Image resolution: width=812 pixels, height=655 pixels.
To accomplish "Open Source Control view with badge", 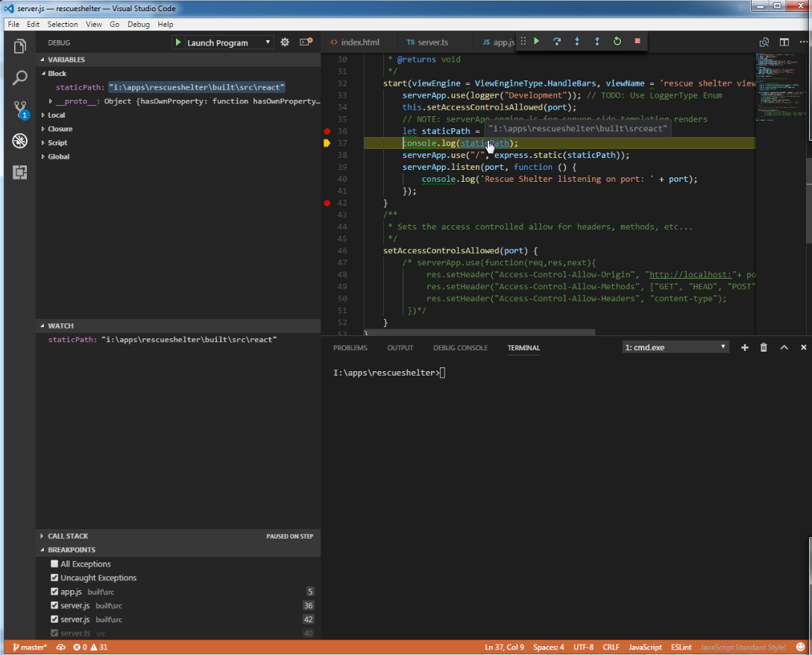I will (21, 110).
